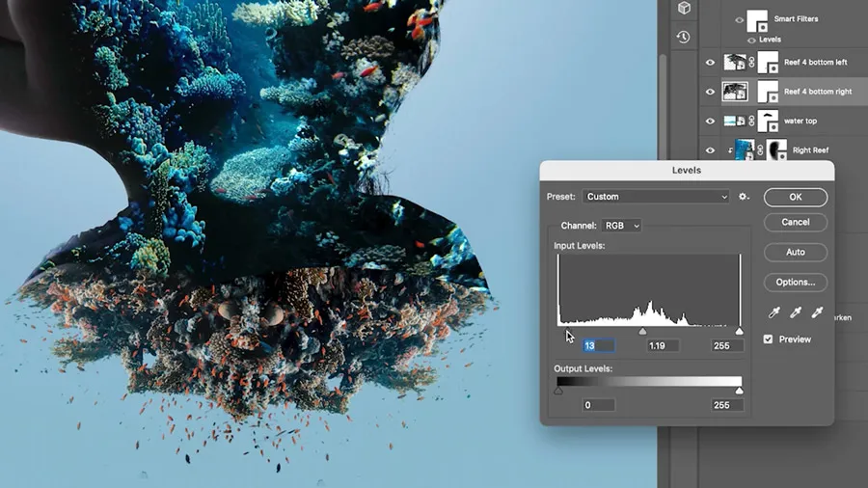
Task: Open the Preset dropdown showing Custom
Action: point(656,197)
